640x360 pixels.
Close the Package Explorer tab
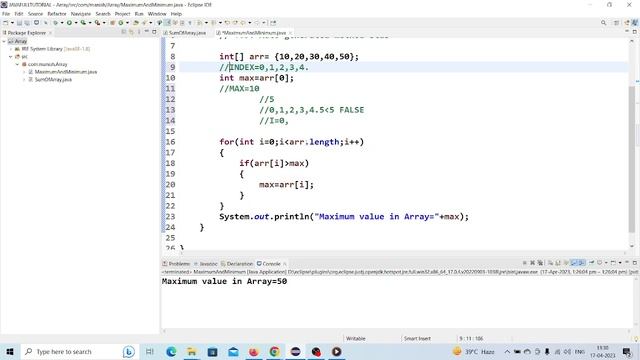[x=51, y=33]
